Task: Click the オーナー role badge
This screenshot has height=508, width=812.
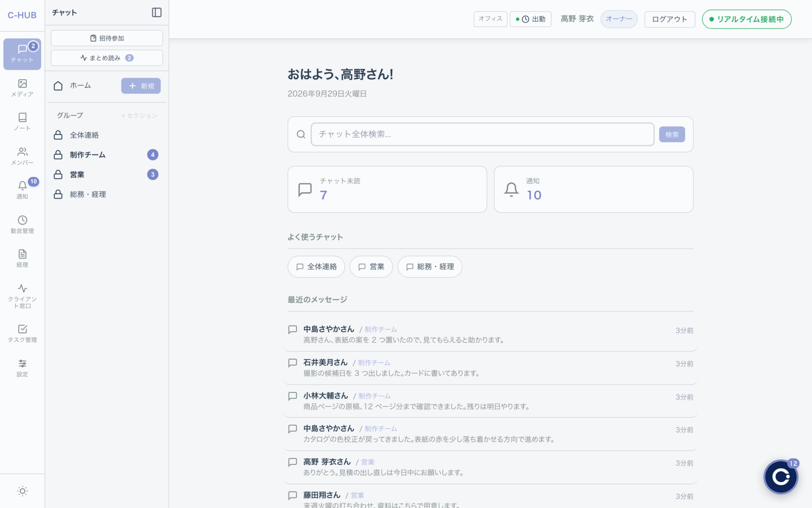Action: (x=619, y=19)
